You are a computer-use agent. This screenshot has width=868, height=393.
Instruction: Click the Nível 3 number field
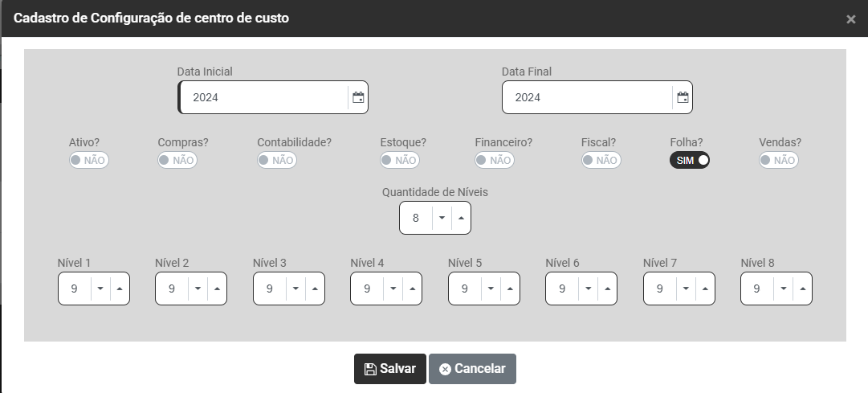coord(270,289)
